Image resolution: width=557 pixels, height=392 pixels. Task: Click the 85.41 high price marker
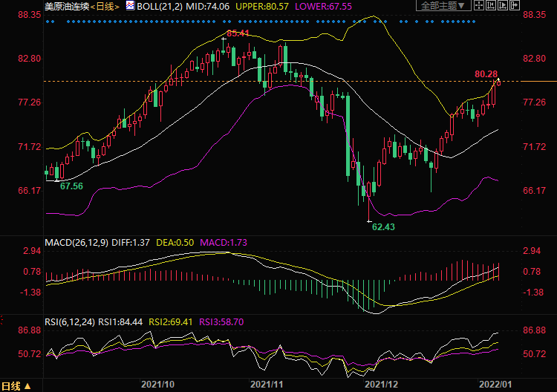[x=237, y=33]
